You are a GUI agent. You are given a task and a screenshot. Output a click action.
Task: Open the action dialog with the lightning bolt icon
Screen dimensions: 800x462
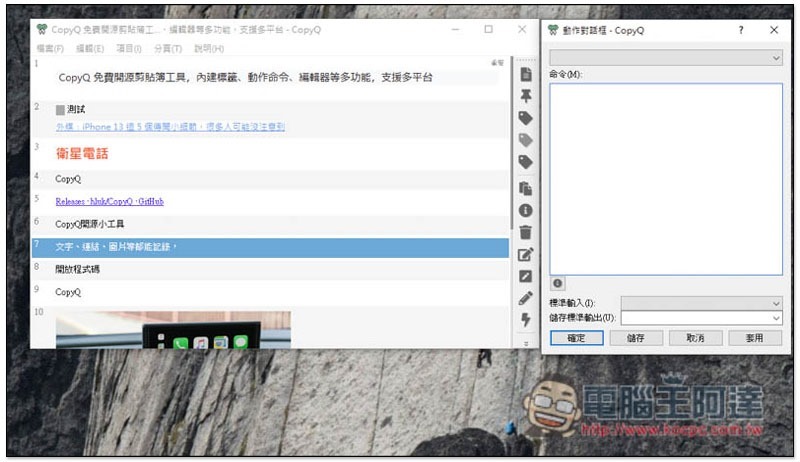pos(526,320)
